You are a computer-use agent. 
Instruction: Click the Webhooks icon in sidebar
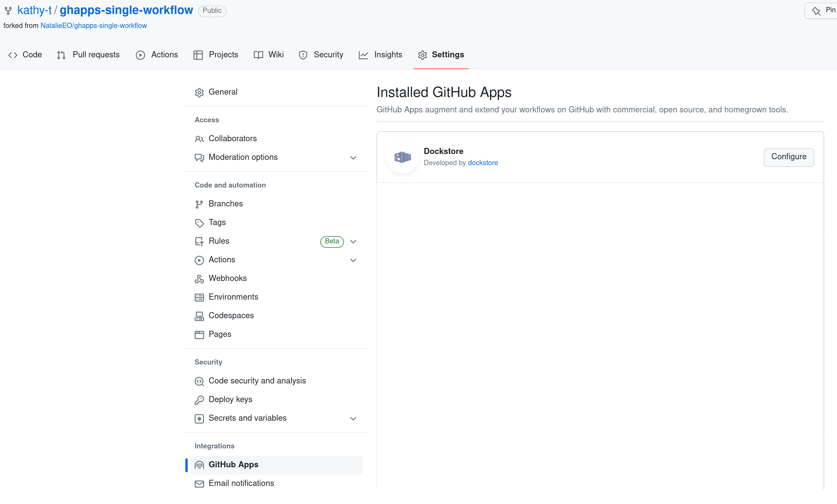(x=199, y=279)
